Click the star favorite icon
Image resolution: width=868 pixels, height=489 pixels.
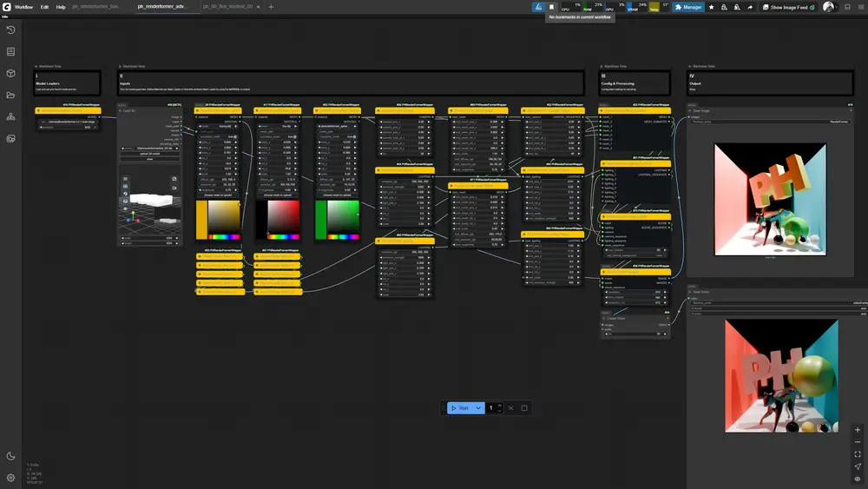712,7
